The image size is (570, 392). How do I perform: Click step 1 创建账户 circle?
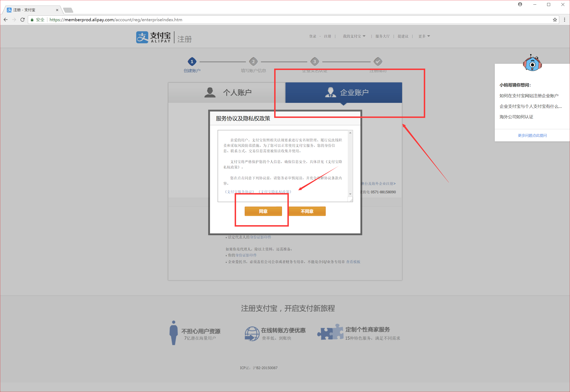pyautogui.click(x=192, y=62)
